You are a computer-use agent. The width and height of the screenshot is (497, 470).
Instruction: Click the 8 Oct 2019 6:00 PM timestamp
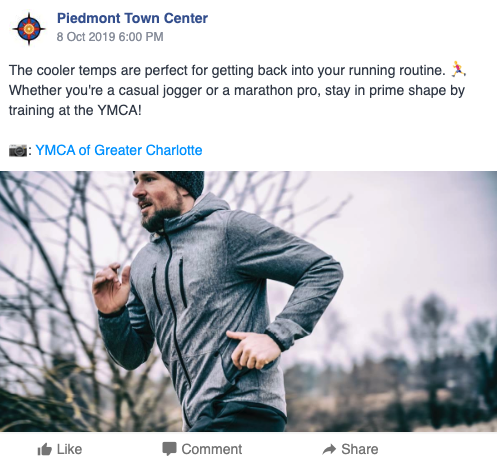[x=110, y=37]
